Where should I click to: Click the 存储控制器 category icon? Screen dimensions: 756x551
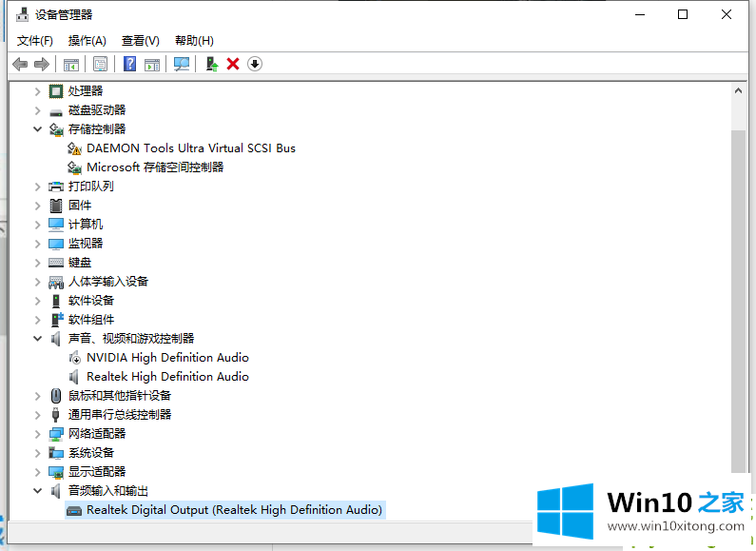point(56,129)
